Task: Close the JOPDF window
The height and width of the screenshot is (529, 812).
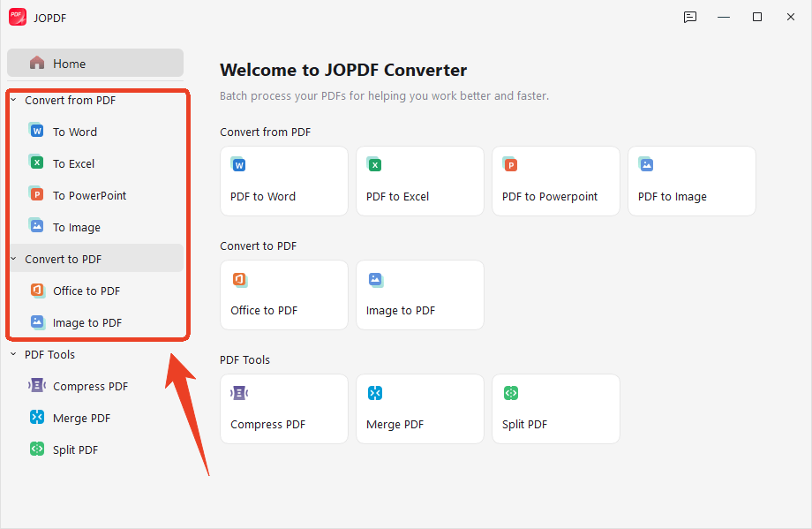Action: click(790, 17)
